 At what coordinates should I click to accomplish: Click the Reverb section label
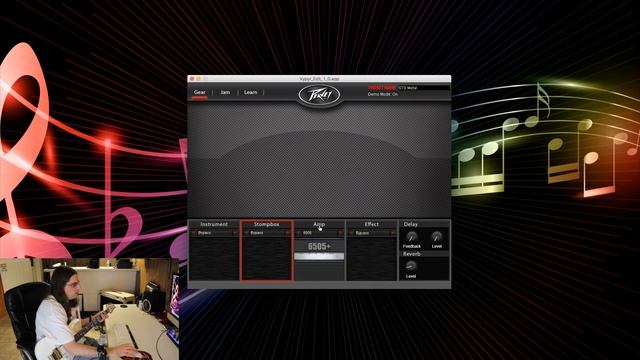pyautogui.click(x=412, y=254)
